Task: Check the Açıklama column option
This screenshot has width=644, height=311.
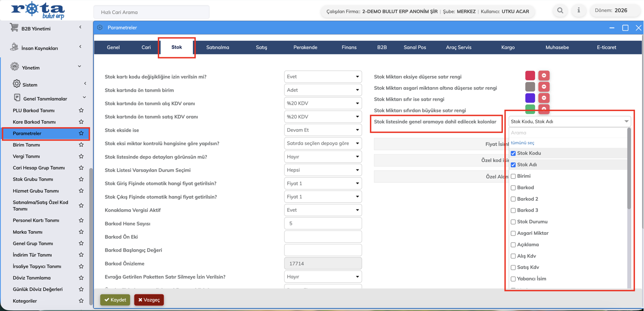Action: tap(513, 245)
